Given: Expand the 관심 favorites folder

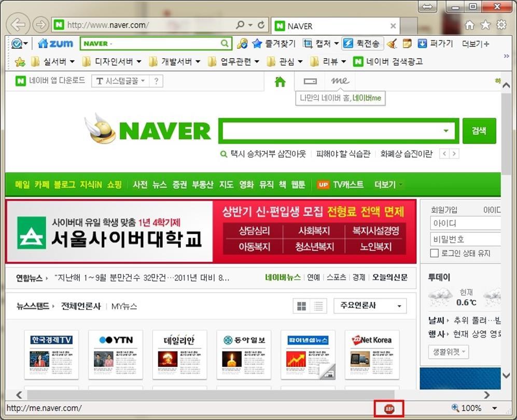Looking at the screenshot, I should pyautogui.click(x=285, y=62).
